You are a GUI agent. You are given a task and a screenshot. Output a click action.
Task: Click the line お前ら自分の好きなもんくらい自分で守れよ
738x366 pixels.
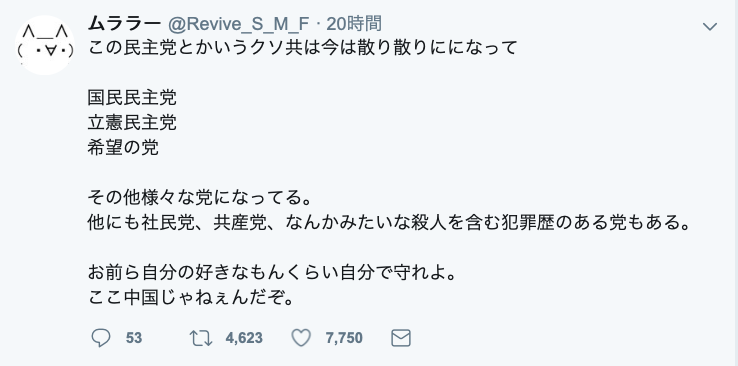272,273
